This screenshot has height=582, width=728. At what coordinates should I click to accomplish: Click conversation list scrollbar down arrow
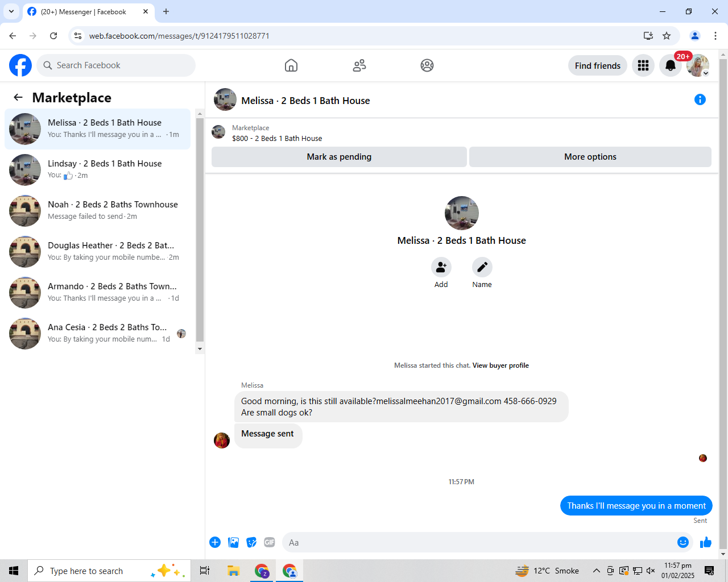click(200, 348)
